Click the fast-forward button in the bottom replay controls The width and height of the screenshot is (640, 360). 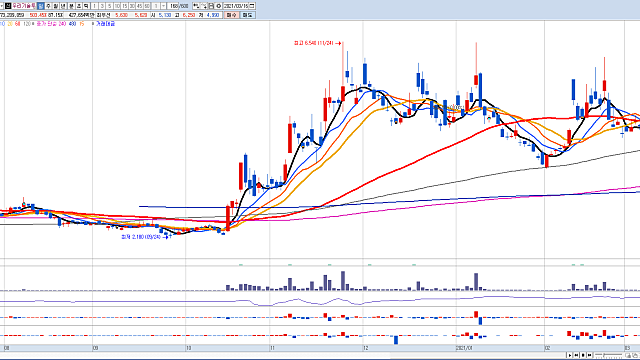pos(589,356)
